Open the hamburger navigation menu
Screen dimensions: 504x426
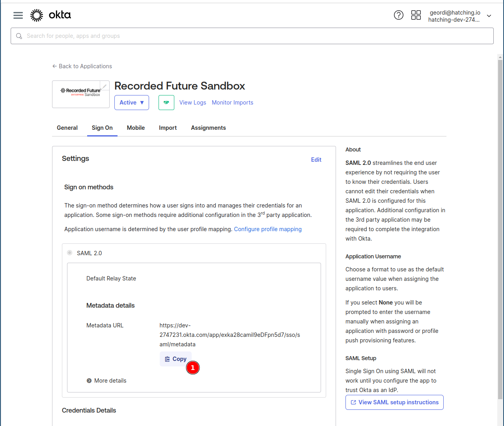coord(18,15)
